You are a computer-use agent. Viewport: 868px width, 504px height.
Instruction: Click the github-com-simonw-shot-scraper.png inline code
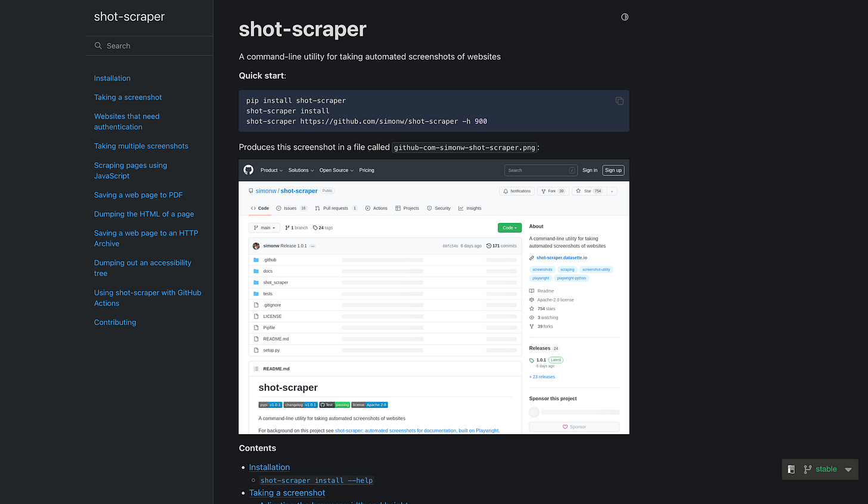tap(464, 147)
